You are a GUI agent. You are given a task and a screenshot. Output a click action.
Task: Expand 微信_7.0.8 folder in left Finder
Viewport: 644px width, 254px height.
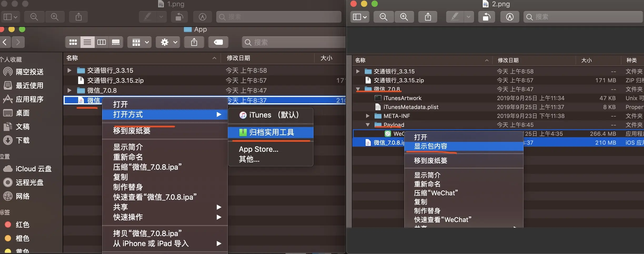pyautogui.click(x=69, y=90)
